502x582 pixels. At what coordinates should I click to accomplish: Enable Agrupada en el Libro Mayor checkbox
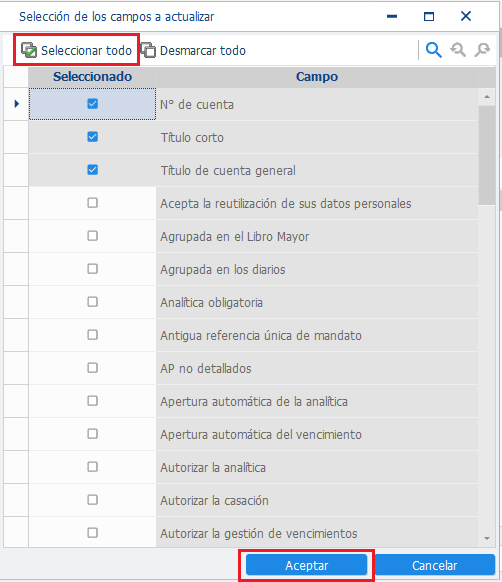coord(92,236)
